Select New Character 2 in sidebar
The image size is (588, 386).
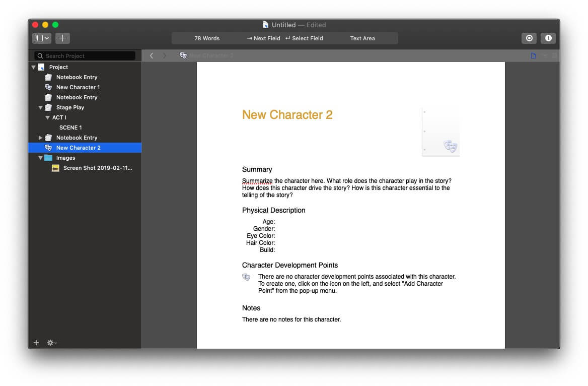tap(85, 148)
